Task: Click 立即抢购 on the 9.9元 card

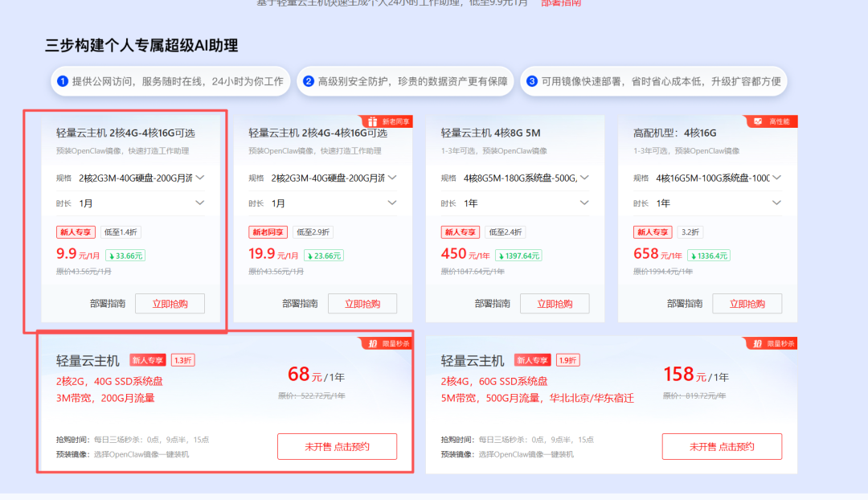Action: (170, 303)
